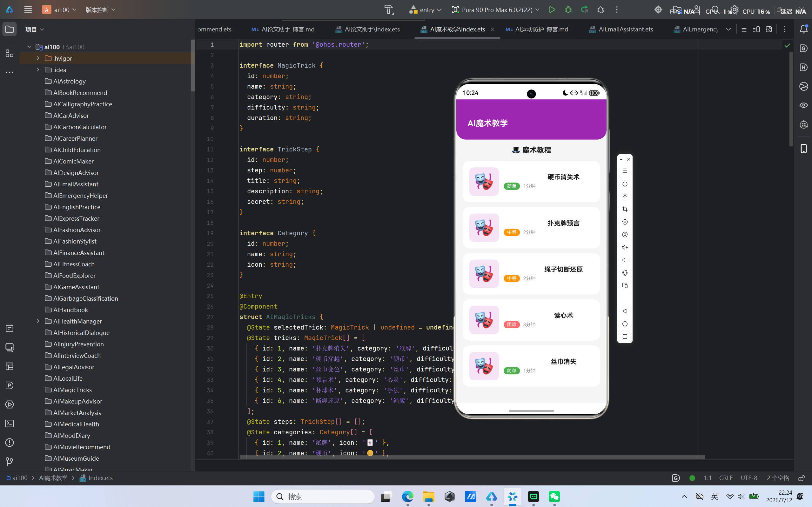Click the editor horizontal scrollbar

(x=472, y=457)
